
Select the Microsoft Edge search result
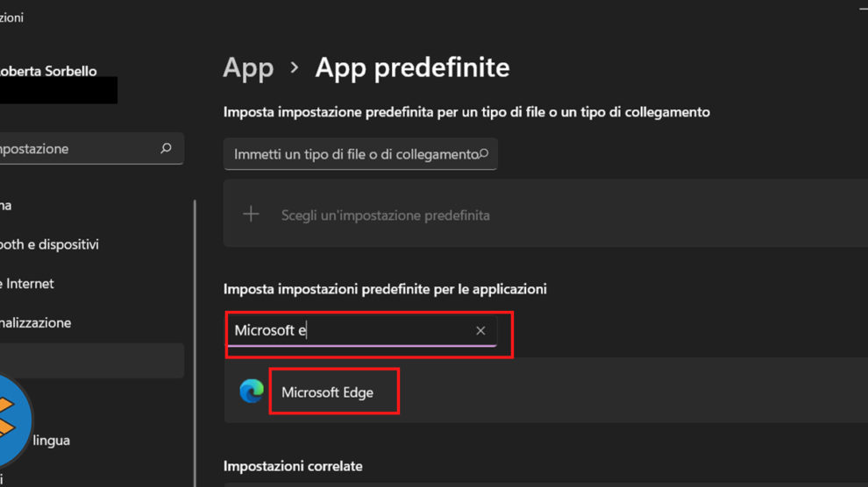tap(327, 392)
